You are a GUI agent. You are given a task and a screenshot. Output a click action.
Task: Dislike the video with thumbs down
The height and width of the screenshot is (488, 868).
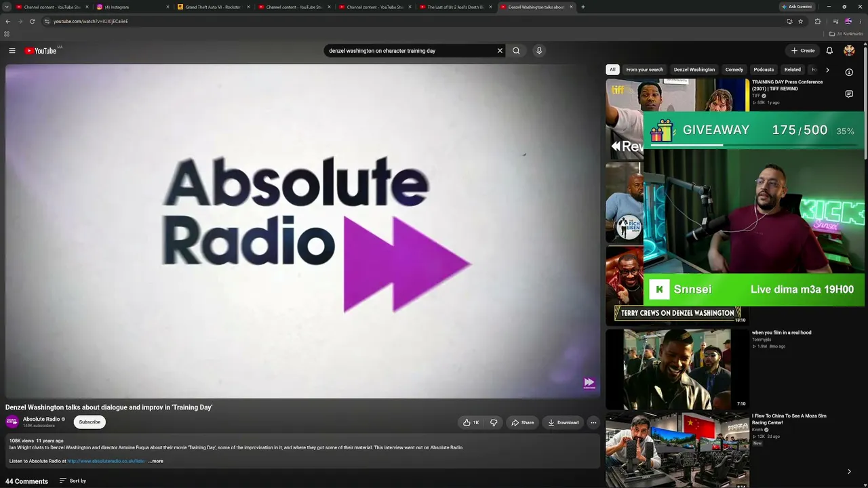[494, 422]
